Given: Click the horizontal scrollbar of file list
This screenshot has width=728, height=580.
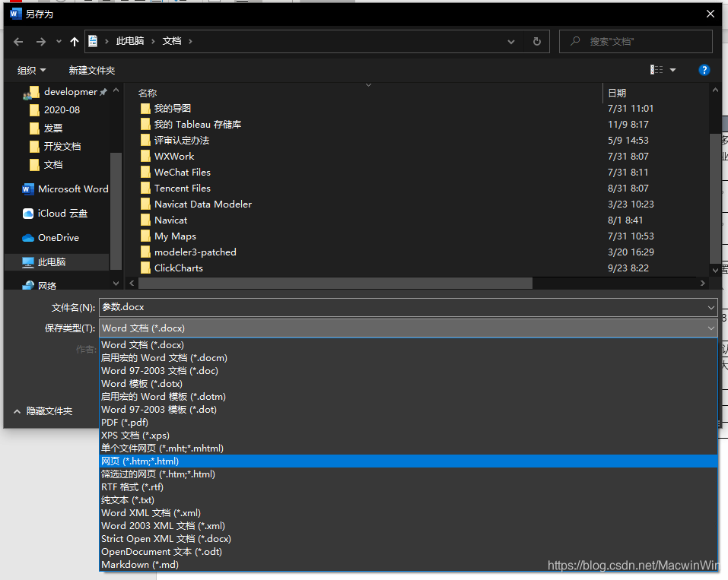Looking at the screenshot, I should point(335,283).
